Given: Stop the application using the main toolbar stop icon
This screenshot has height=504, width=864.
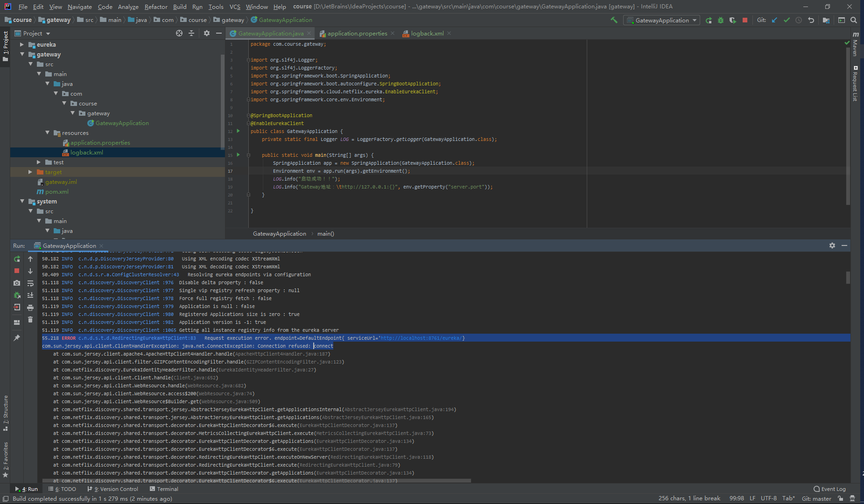Looking at the screenshot, I should 745,20.
